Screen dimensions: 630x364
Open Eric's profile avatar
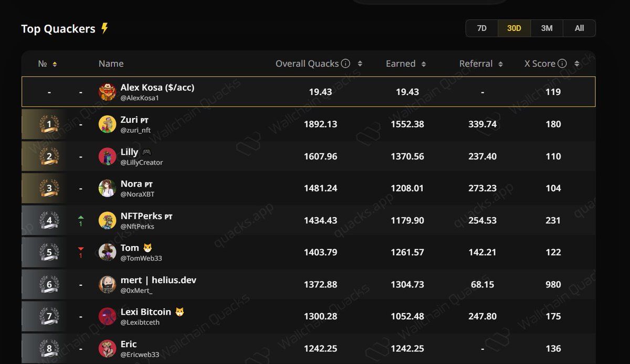tap(107, 348)
